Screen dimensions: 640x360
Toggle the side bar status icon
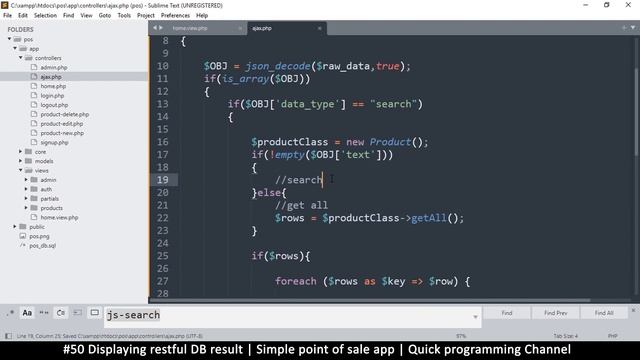[8, 336]
